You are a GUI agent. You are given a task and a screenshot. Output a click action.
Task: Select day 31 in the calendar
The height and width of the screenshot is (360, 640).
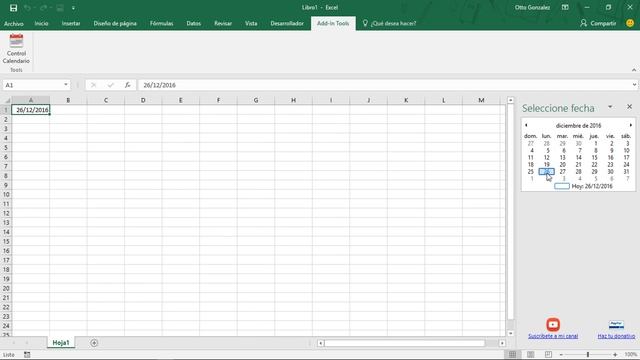[x=626, y=172]
